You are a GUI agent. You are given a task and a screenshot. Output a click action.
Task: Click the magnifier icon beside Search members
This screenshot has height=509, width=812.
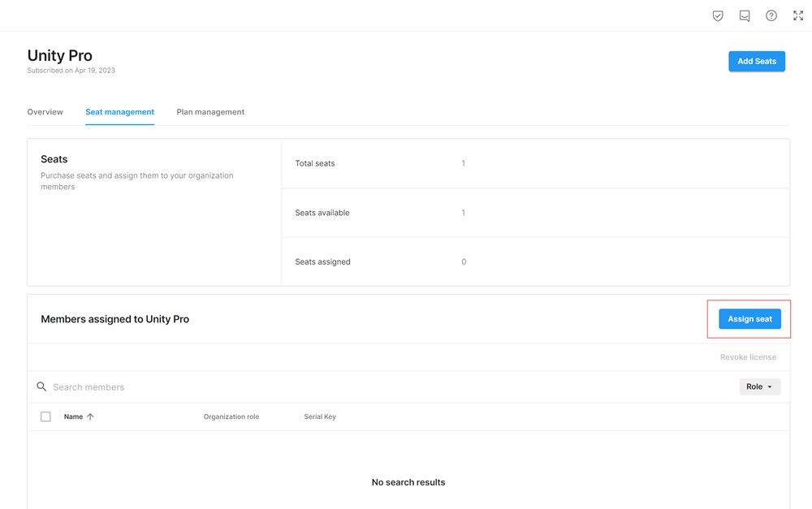click(x=41, y=386)
